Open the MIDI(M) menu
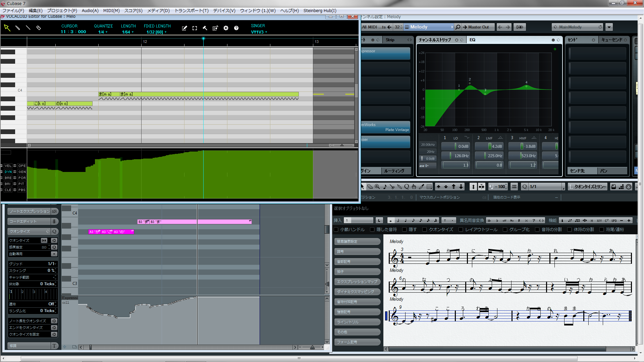The image size is (644, 362). 111,10
